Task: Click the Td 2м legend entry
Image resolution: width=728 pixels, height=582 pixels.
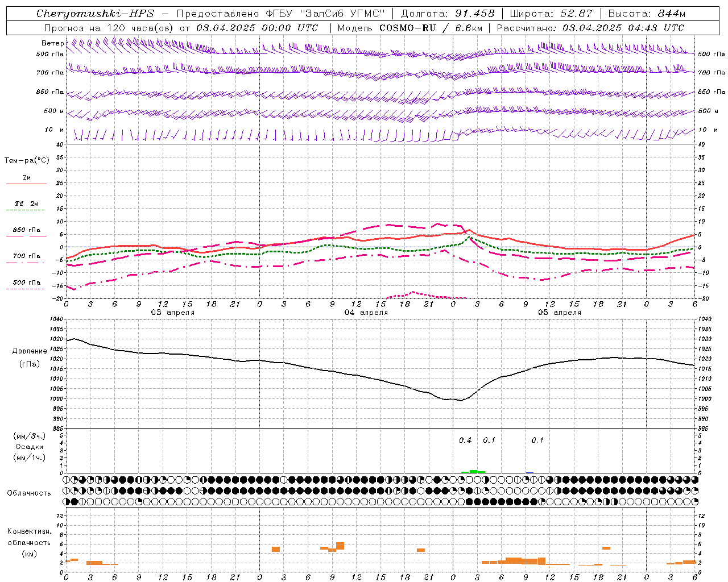Action: pyautogui.click(x=27, y=203)
